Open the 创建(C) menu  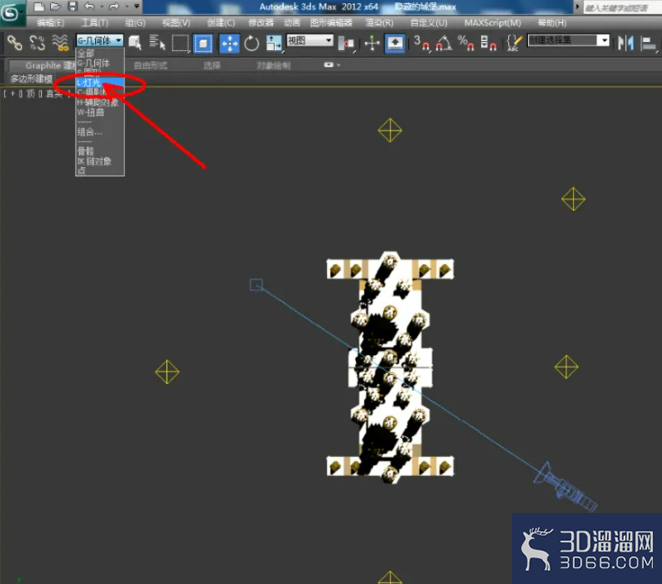click(x=221, y=23)
